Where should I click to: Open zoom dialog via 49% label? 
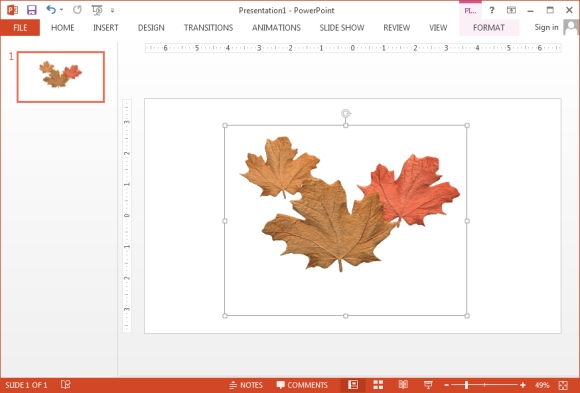point(542,385)
